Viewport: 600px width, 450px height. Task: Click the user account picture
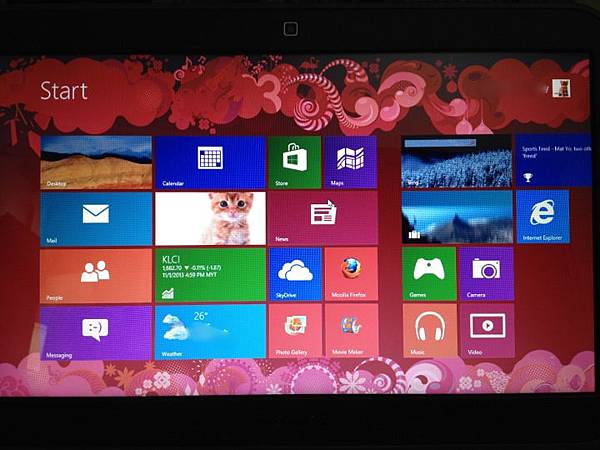click(561, 88)
